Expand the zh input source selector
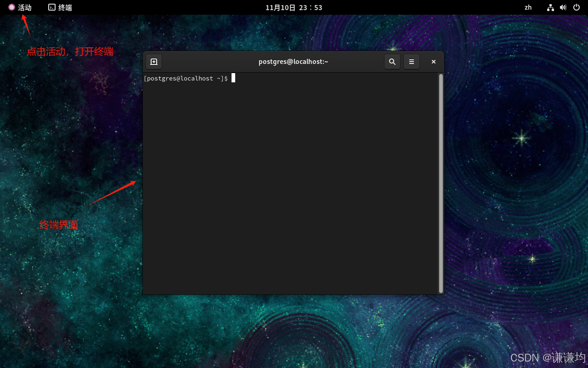Screen dimensions: 588x368 (528, 7)
